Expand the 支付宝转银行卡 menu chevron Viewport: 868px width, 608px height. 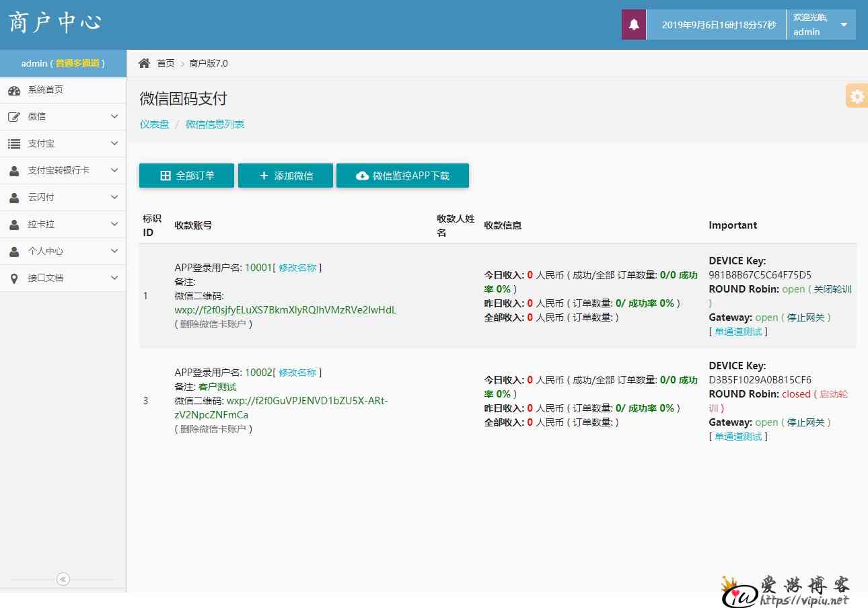pyautogui.click(x=114, y=170)
